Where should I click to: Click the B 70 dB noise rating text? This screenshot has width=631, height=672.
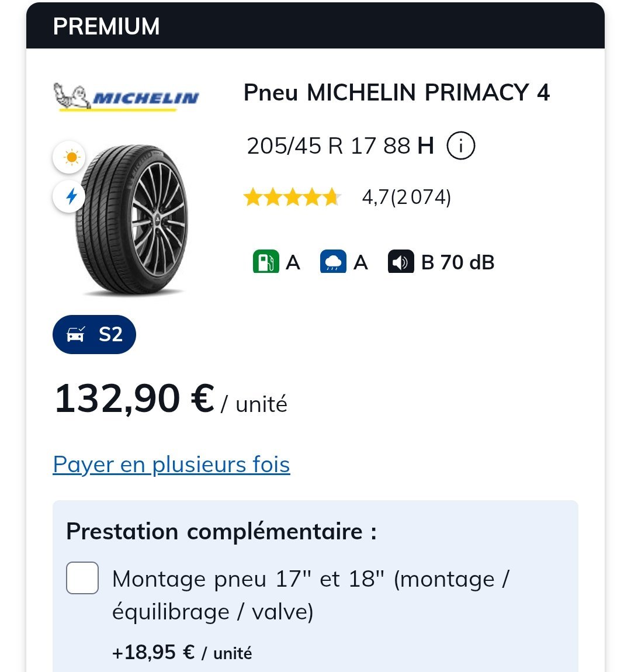click(457, 262)
